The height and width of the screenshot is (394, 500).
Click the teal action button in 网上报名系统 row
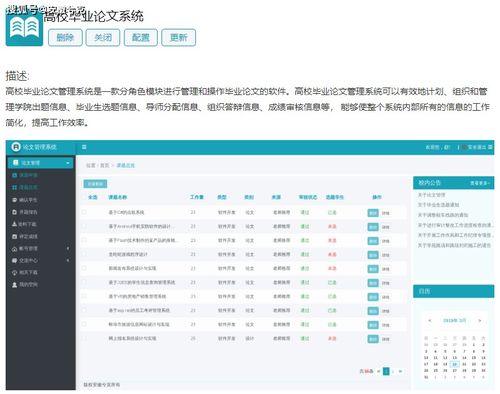373,339
